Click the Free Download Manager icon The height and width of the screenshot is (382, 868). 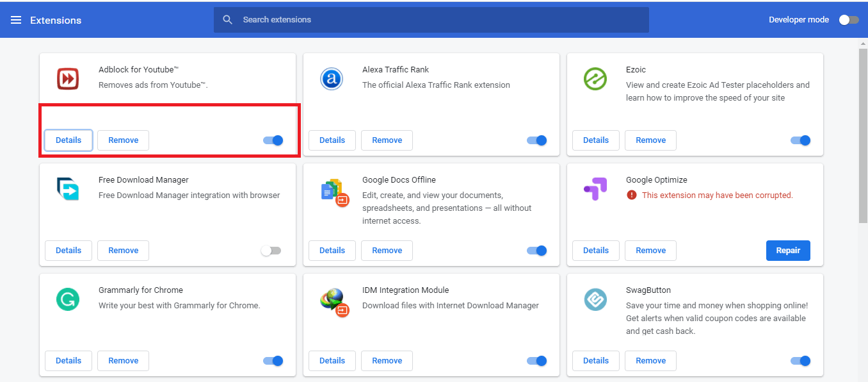pyautogui.click(x=67, y=189)
